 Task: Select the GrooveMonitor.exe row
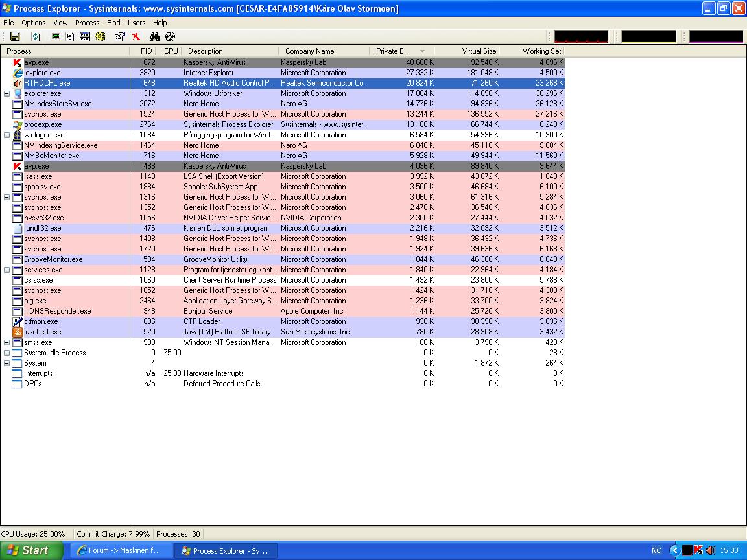coord(282,259)
